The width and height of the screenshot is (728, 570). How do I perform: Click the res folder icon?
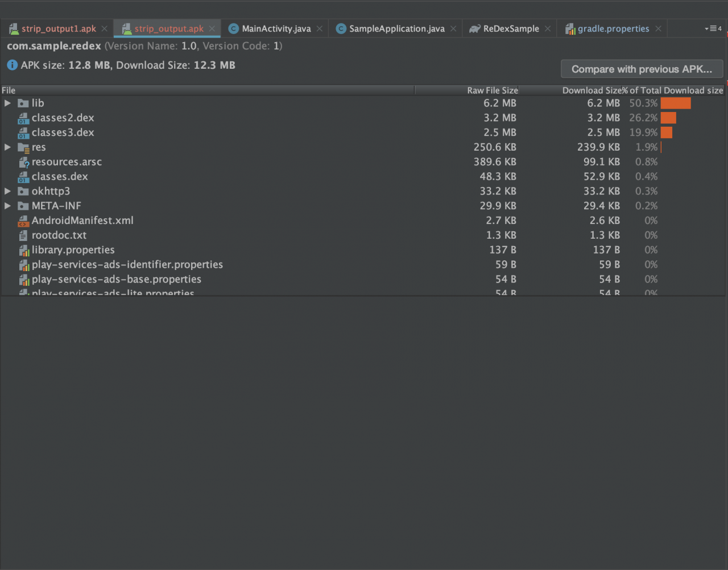click(x=23, y=148)
